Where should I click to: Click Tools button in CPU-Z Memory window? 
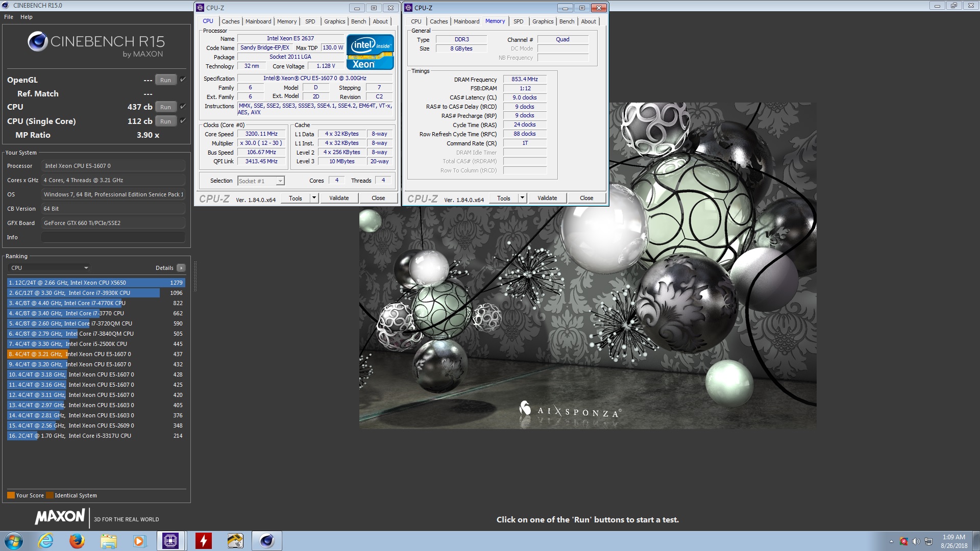pos(504,198)
